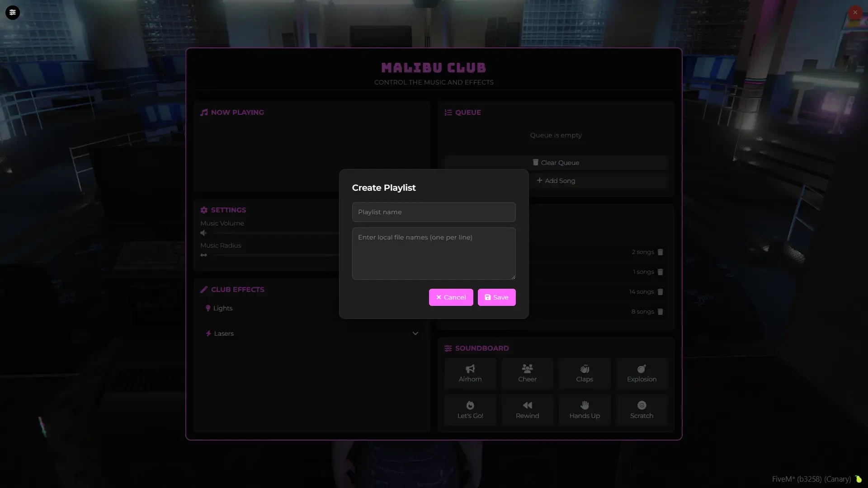Play the Airhorn sound effect
The image size is (868, 488).
470,374
